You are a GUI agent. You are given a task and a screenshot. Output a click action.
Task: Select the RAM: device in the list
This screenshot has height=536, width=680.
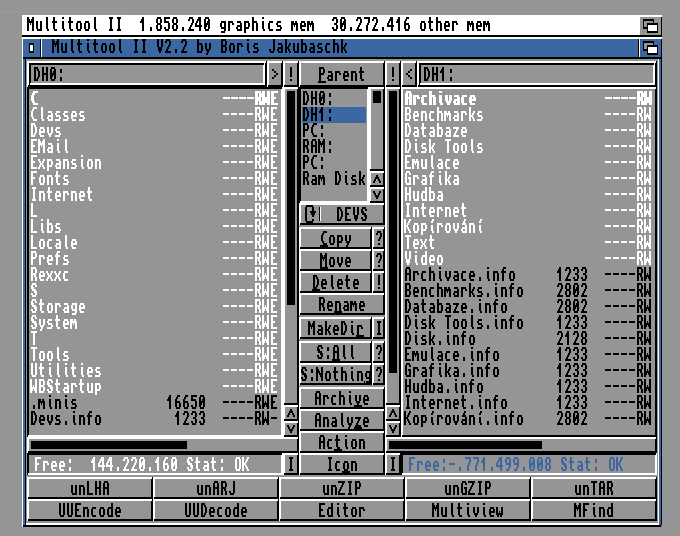point(317,146)
